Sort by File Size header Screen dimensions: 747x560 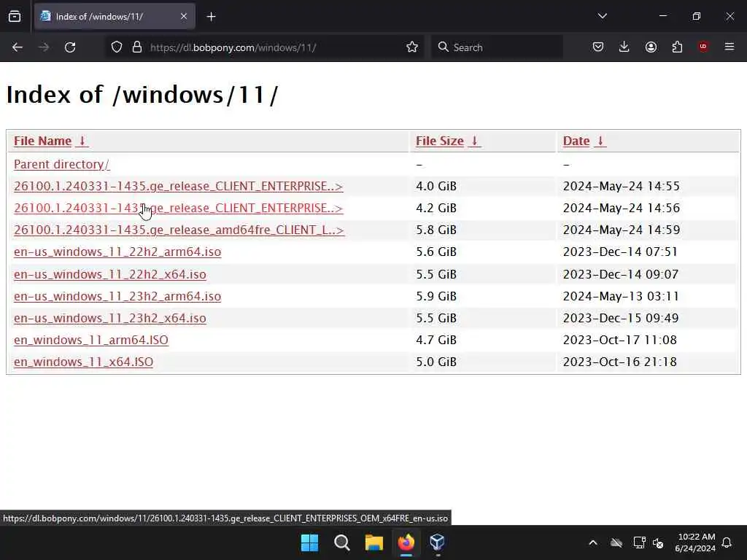click(x=440, y=141)
